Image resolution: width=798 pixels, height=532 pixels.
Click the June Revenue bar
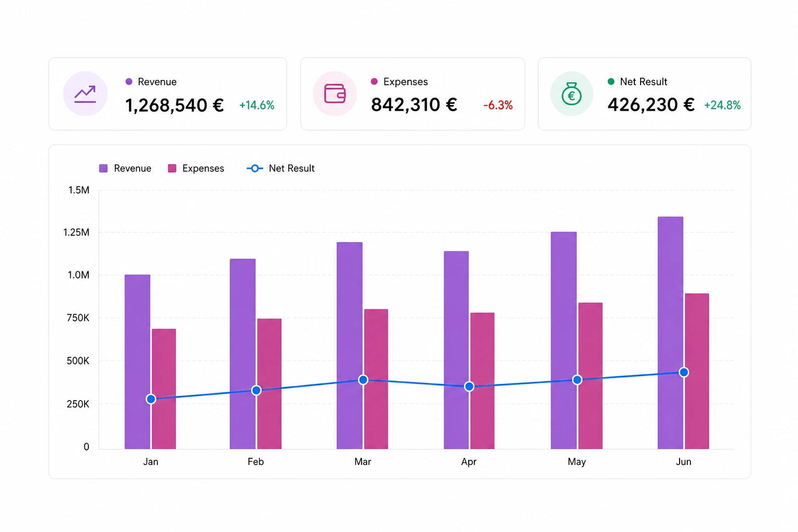[670, 332]
